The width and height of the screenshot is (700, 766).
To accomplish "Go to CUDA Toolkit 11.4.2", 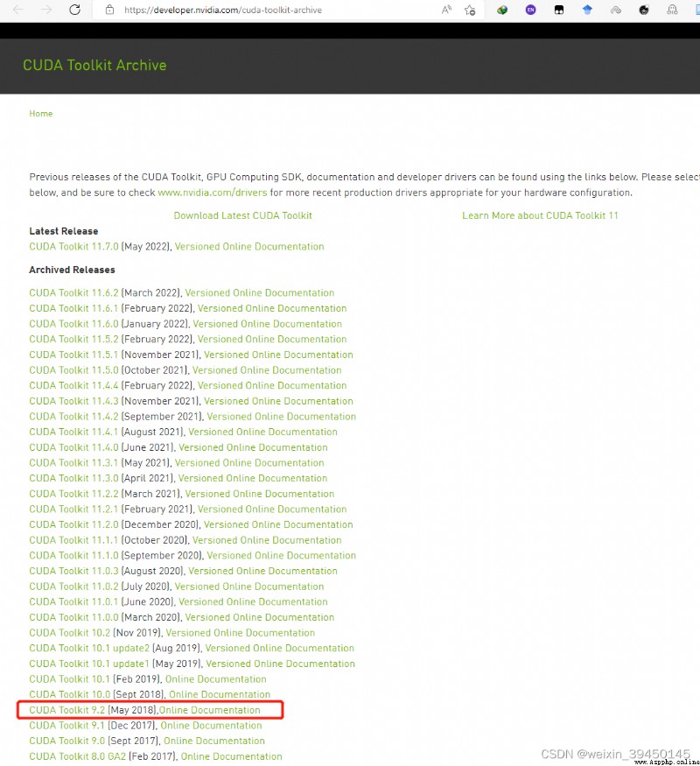I will click(x=73, y=417).
